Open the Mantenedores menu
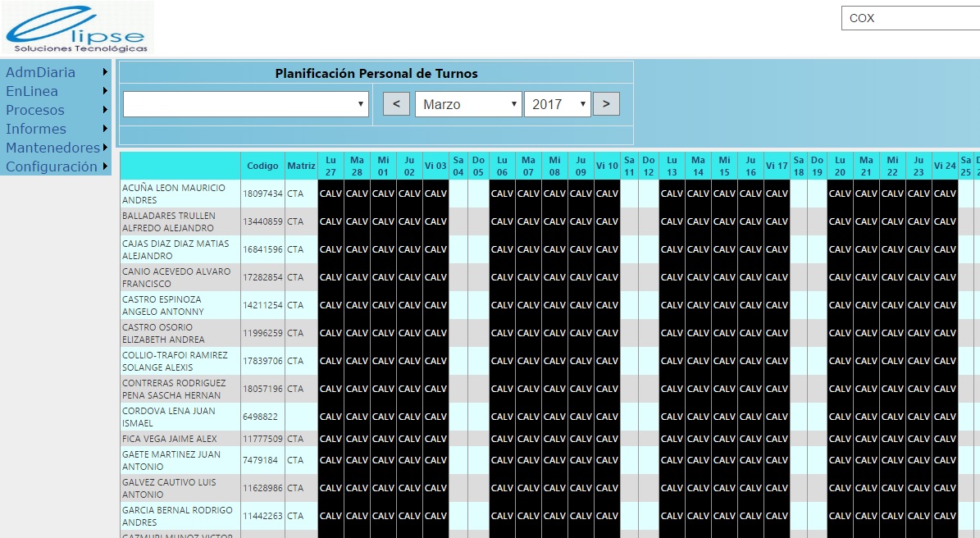Viewport: 980px width, 538px height. (53, 148)
